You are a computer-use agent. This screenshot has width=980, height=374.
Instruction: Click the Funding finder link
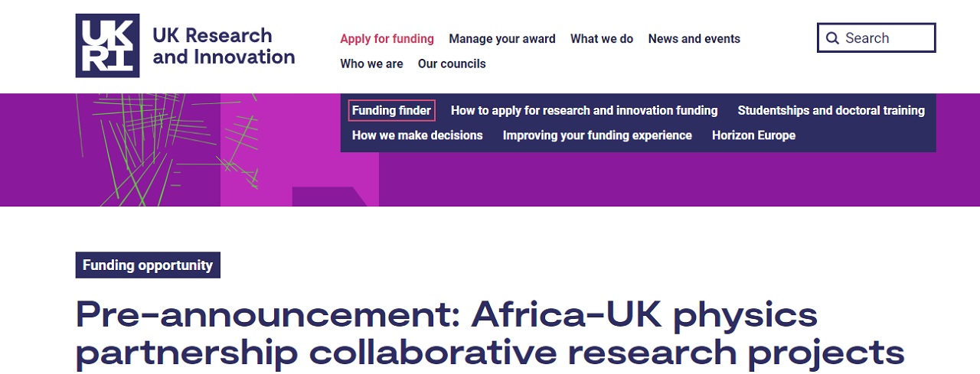coord(391,111)
